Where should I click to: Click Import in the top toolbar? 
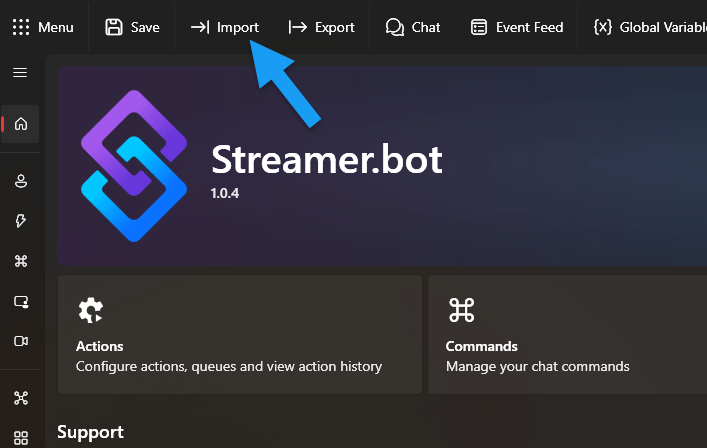point(225,27)
